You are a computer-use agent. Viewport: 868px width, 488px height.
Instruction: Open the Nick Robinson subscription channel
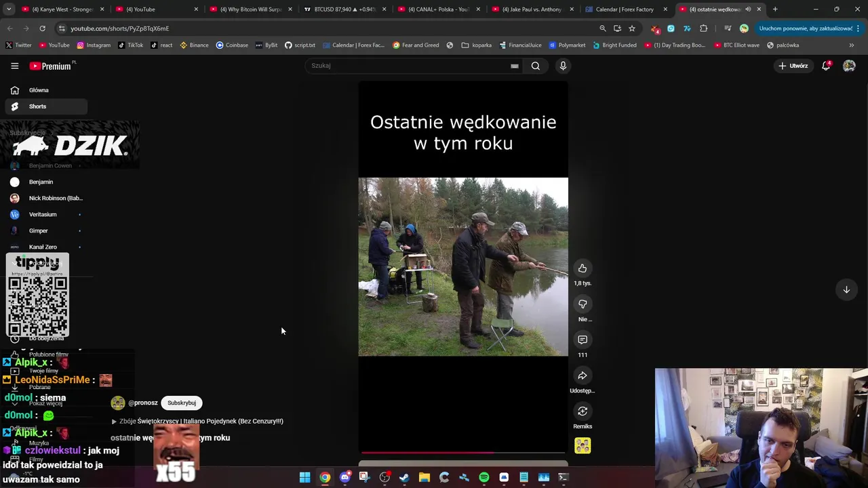[46, 198]
